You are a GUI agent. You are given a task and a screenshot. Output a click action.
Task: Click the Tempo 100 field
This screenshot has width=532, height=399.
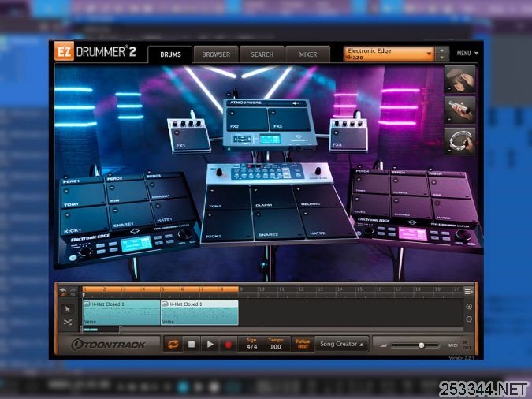pyautogui.click(x=276, y=344)
